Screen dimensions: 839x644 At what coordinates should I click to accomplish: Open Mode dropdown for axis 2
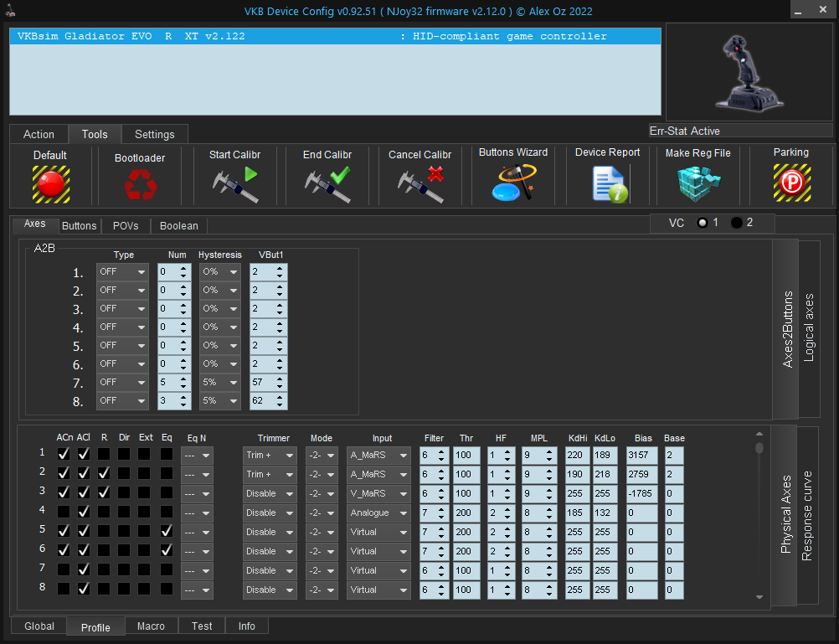[x=322, y=475]
